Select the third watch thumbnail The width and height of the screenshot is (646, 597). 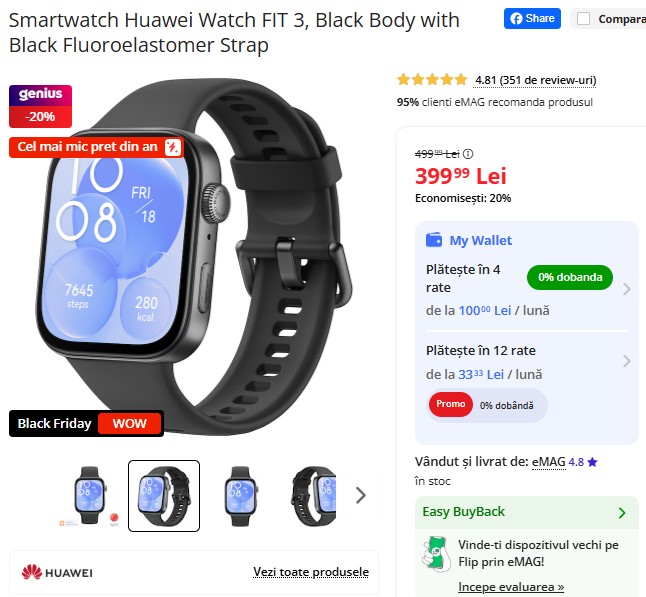tap(241, 496)
